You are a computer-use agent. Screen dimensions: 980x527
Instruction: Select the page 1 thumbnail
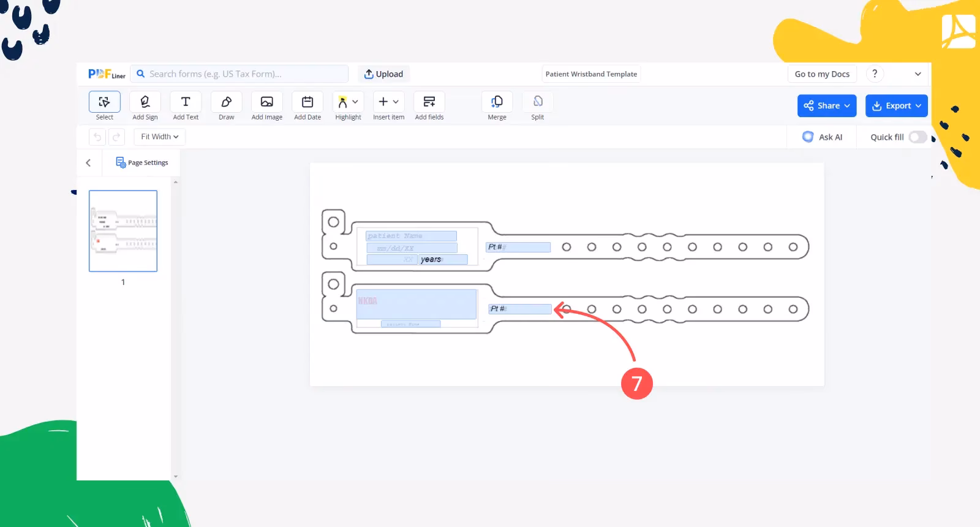pyautogui.click(x=123, y=231)
